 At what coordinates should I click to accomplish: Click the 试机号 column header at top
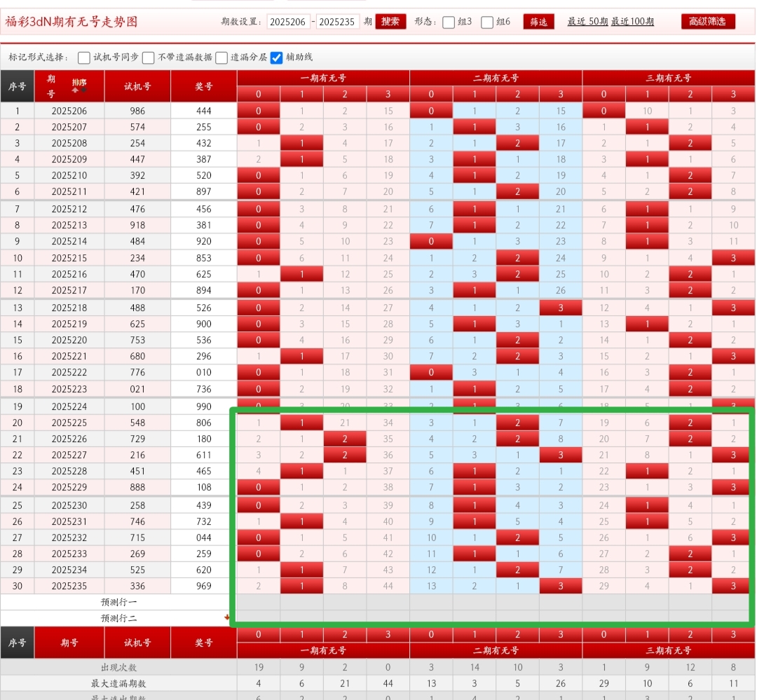[x=137, y=86]
